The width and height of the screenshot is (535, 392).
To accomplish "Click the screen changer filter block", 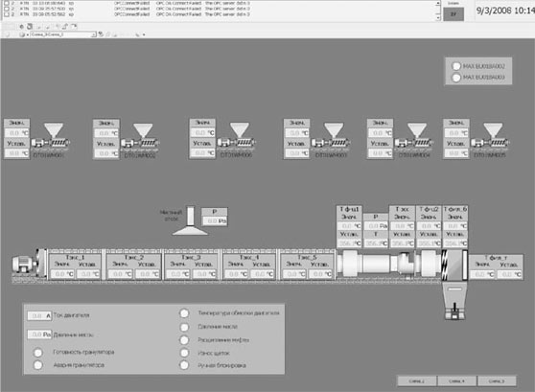I will click(x=454, y=265).
